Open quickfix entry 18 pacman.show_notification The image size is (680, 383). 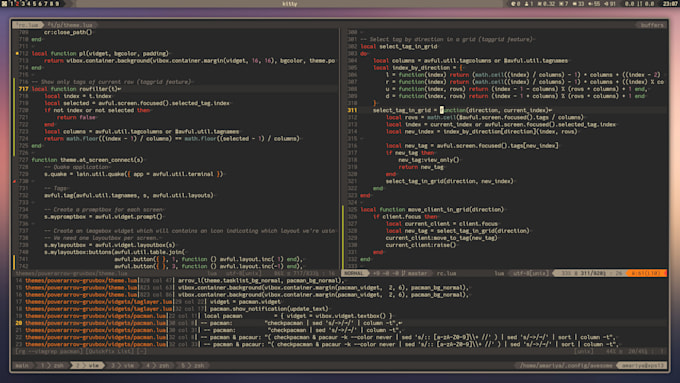269,309
